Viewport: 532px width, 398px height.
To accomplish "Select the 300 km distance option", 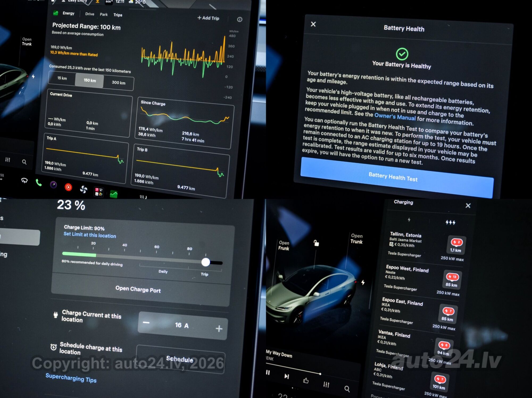I will coord(119,83).
